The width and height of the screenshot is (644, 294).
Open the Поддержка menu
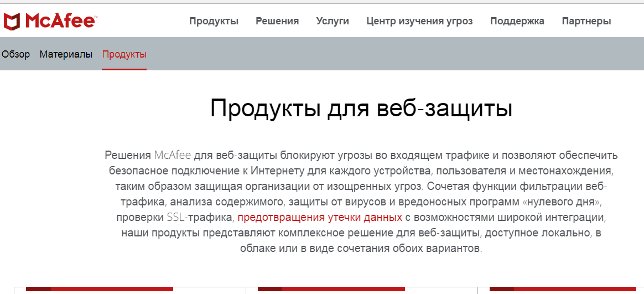(x=517, y=22)
